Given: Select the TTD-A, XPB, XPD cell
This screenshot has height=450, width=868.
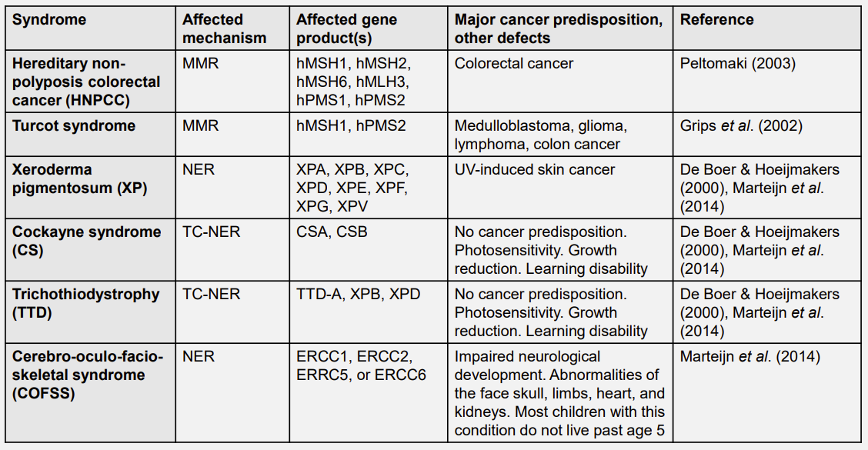Looking at the screenshot, I should [359, 294].
